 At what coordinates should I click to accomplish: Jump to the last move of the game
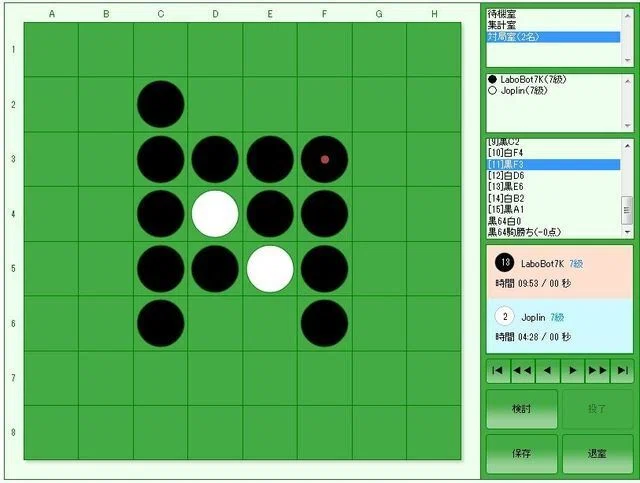pyautogui.click(x=622, y=371)
